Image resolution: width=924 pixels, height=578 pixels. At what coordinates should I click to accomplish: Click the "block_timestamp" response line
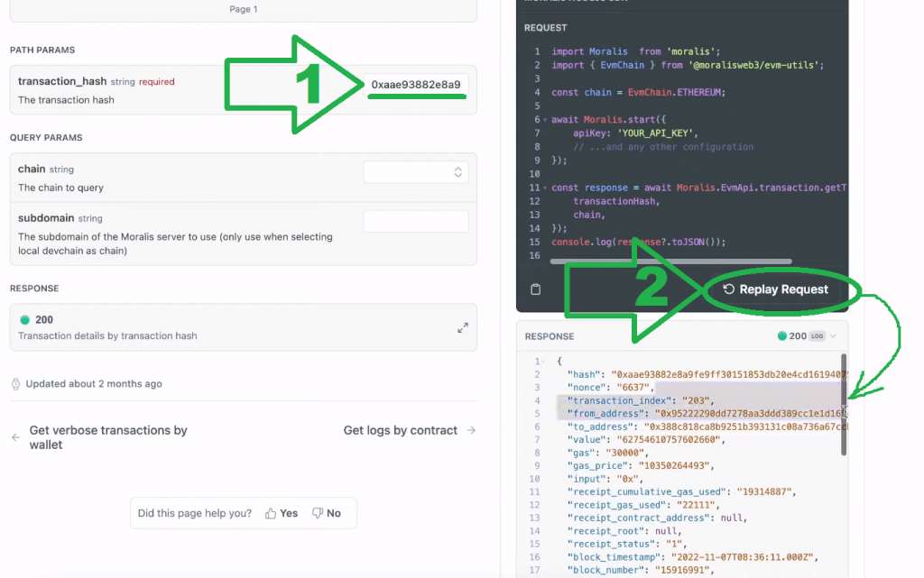[x=692, y=557]
